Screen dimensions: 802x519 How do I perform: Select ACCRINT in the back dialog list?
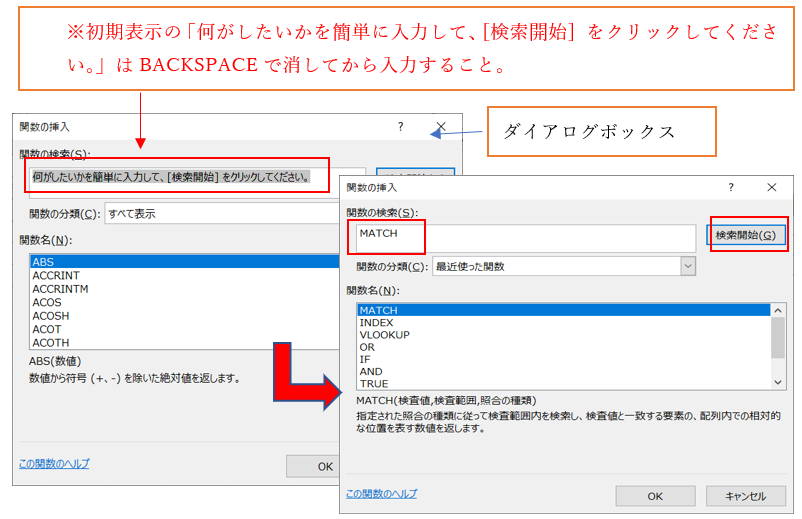point(56,275)
